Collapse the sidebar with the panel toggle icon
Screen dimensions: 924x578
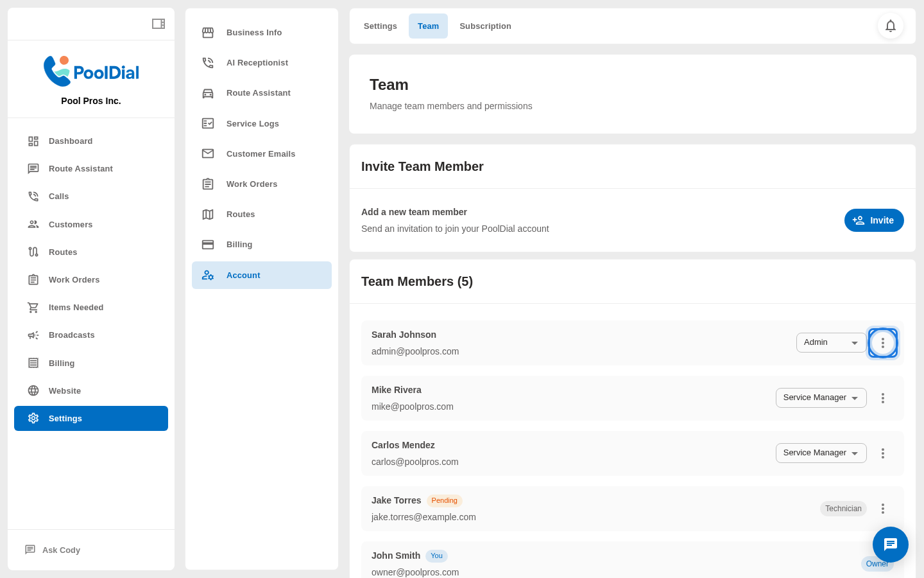click(x=158, y=24)
